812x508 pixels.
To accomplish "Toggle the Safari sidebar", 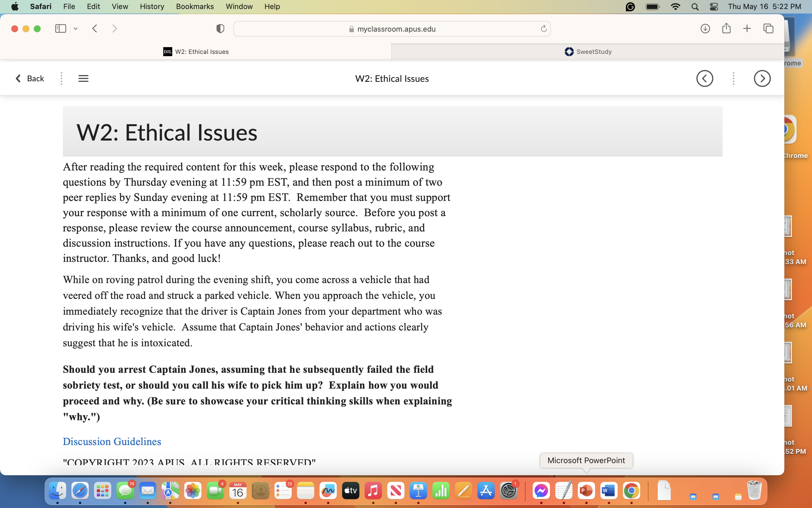I will point(60,29).
